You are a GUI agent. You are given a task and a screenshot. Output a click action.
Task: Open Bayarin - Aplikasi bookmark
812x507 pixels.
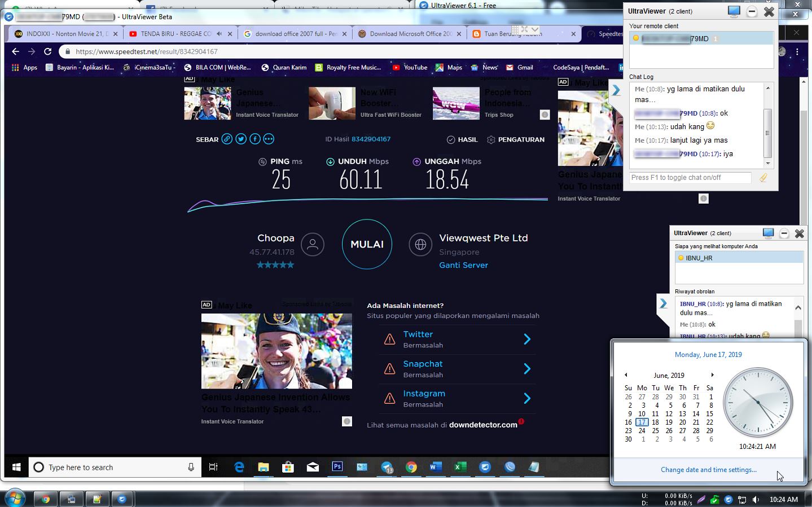pos(80,67)
